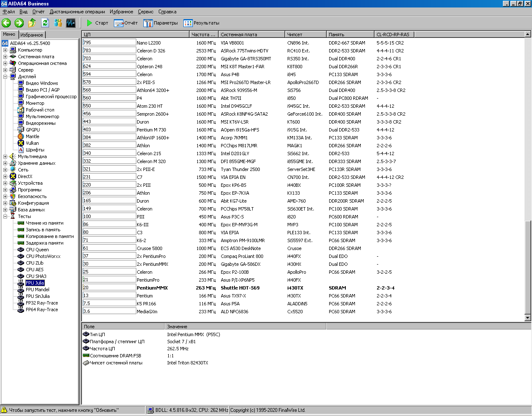Select the GPGPU tree item

[33, 130]
